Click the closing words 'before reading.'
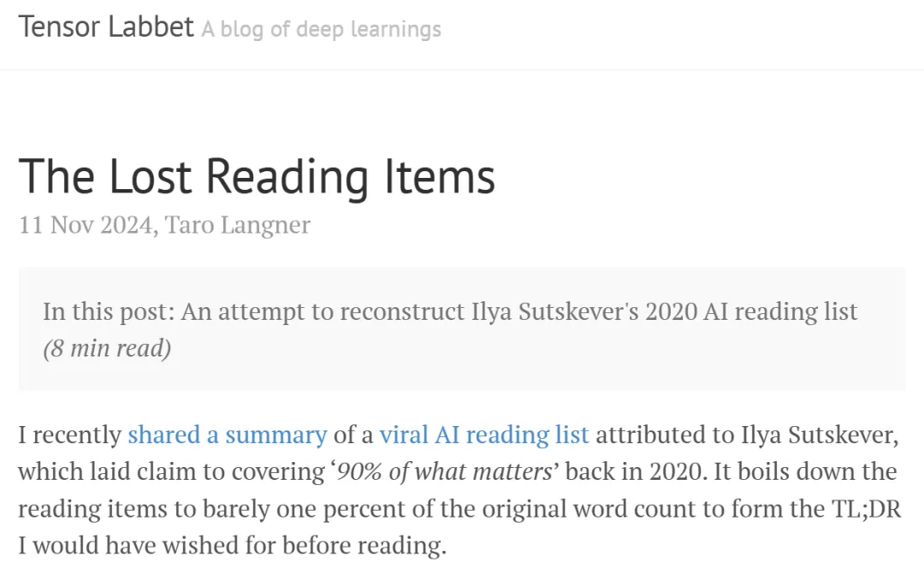This screenshot has width=924, height=574. point(364,545)
